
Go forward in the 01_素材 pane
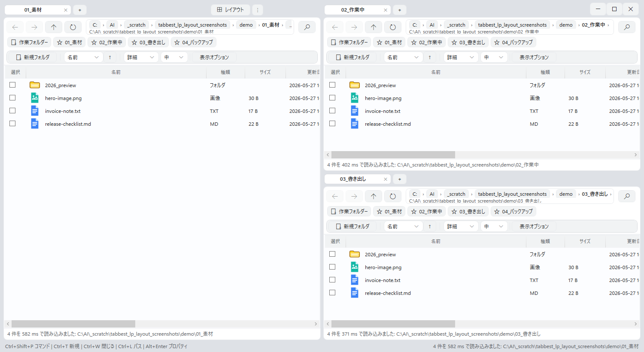[34, 27]
